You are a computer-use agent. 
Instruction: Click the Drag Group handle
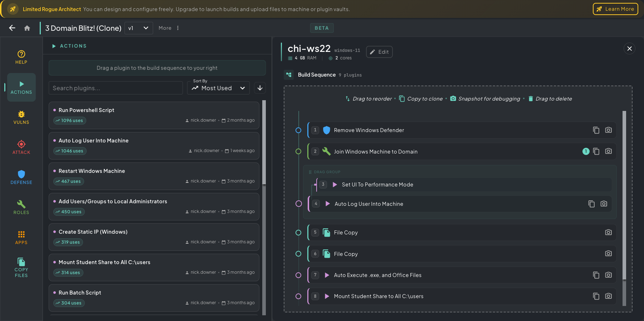[310, 172]
